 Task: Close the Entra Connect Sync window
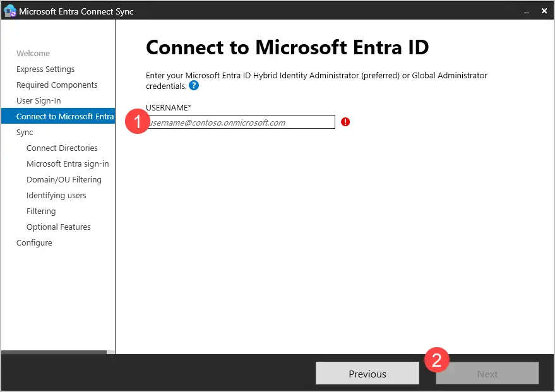point(544,11)
